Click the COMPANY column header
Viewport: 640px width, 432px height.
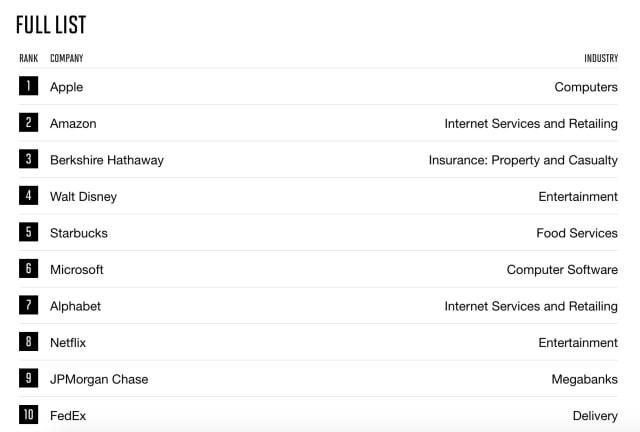67,58
